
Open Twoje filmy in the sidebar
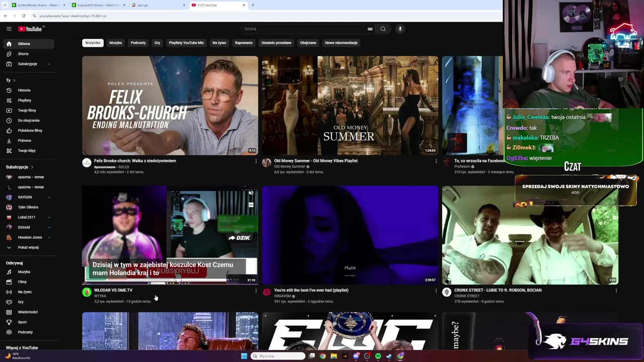(28, 111)
